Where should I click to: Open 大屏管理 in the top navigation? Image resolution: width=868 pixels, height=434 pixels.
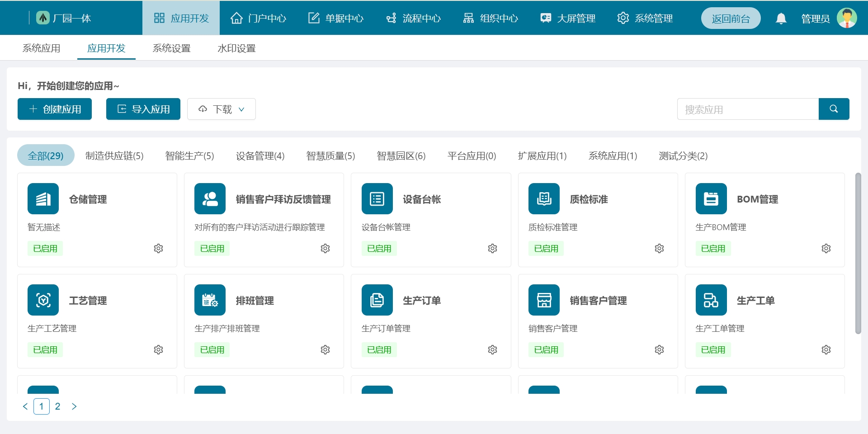coord(567,18)
